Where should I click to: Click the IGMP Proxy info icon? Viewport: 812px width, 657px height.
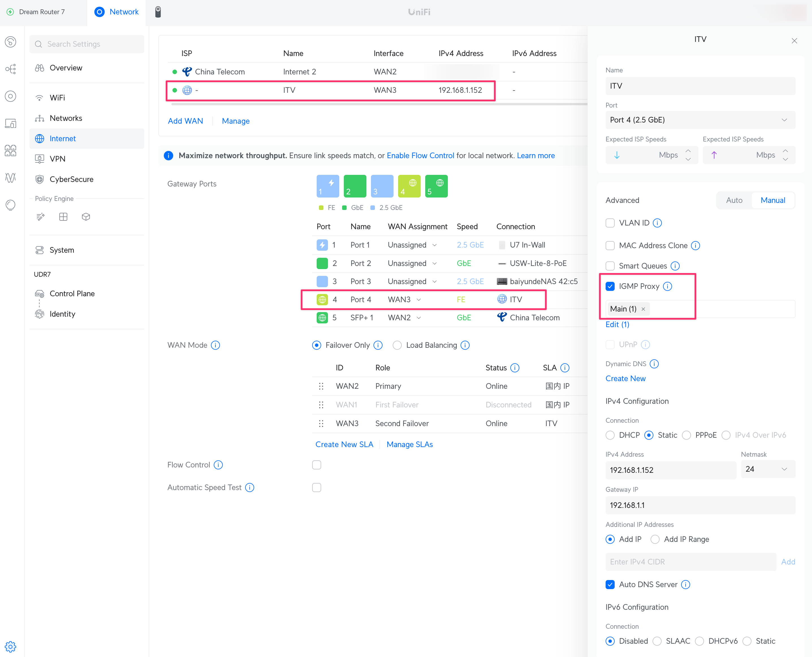tap(668, 287)
